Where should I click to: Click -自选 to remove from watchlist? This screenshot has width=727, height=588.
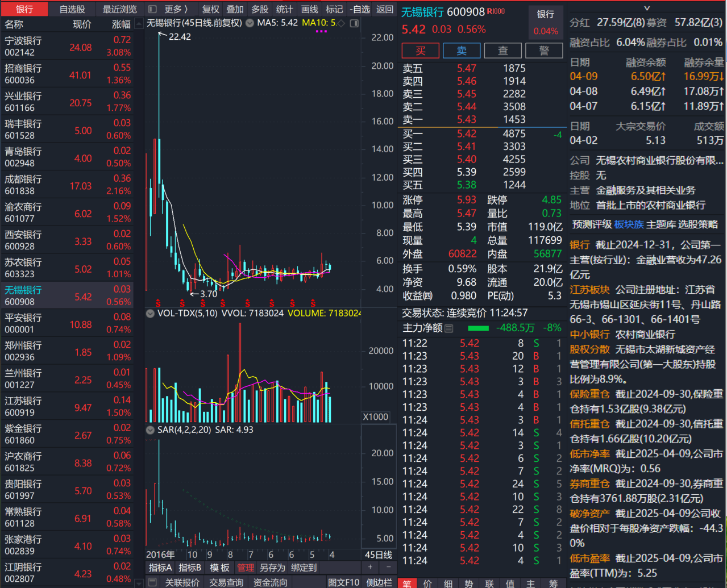(360, 9)
